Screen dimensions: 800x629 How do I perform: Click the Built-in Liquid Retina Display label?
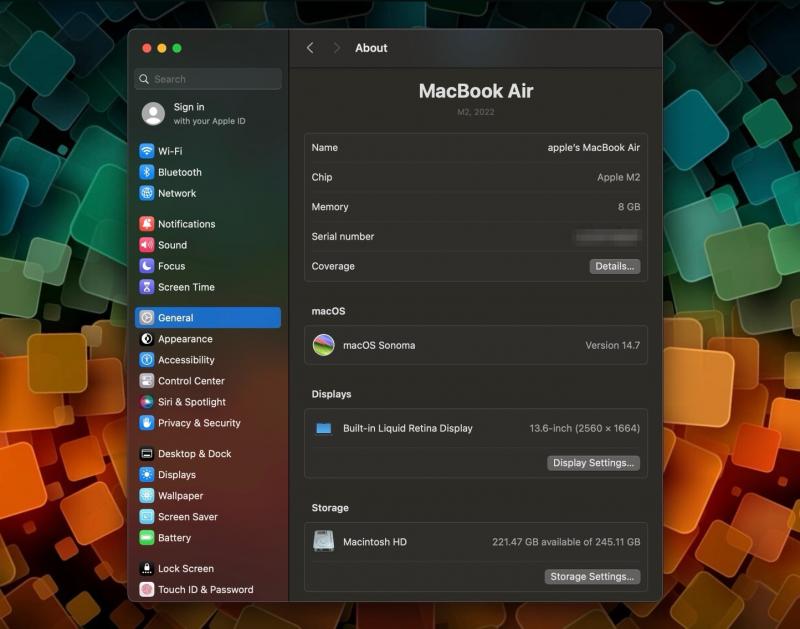408,428
